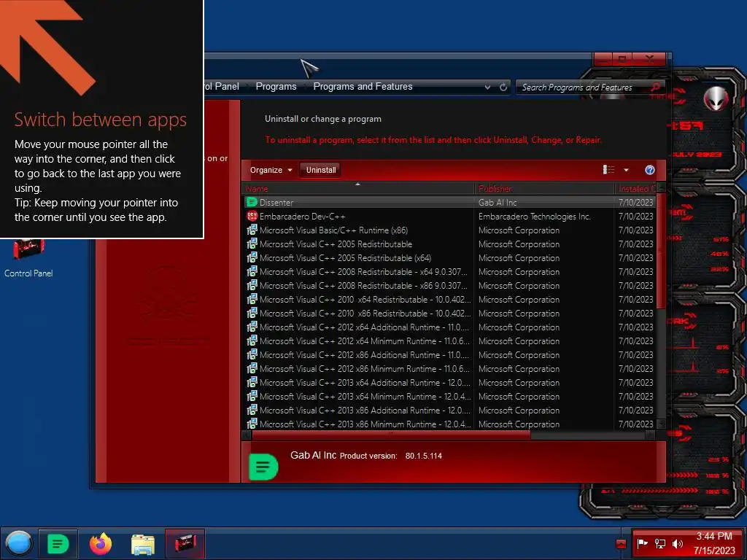Click icon of Visual C++ 2013 x86 Minimum Runtime
The height and width of the screenshot is (560, 747).
(252, 424)
